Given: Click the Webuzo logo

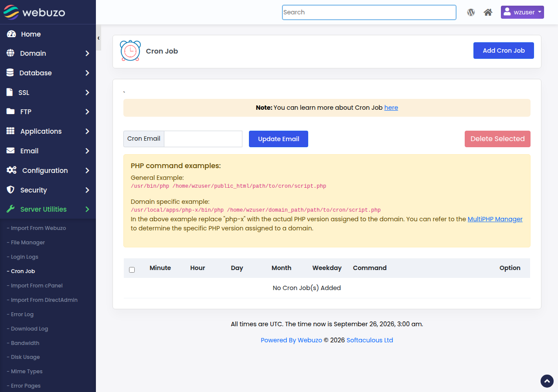Looking at the screenshot, I should [34, 12].
